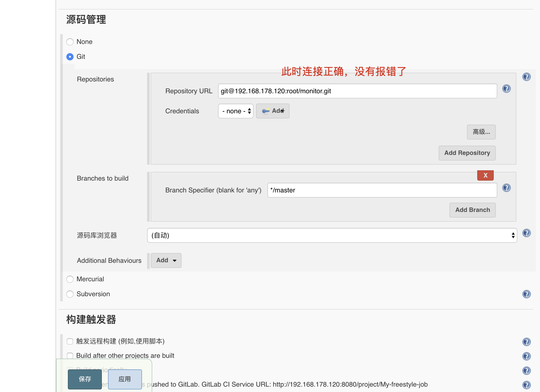This screenshot has width=540, height=392.
Task: Open the Additional Behaviours Add menu
Action: [166, 260]
